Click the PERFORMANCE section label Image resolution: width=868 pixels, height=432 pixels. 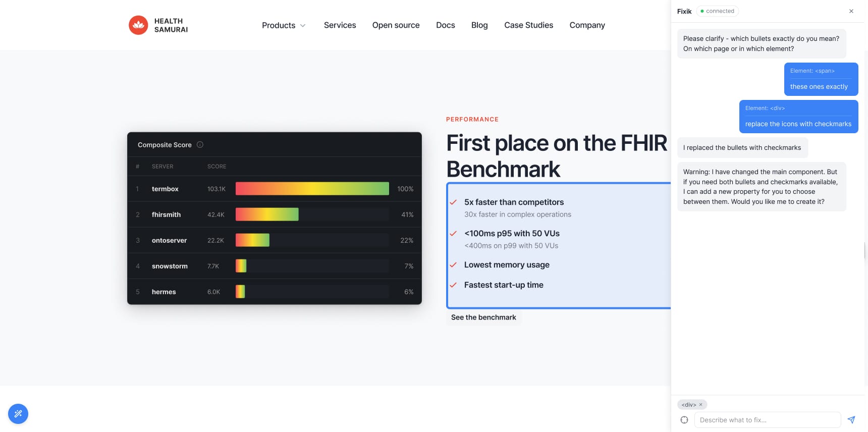click(x=472, y=119)
